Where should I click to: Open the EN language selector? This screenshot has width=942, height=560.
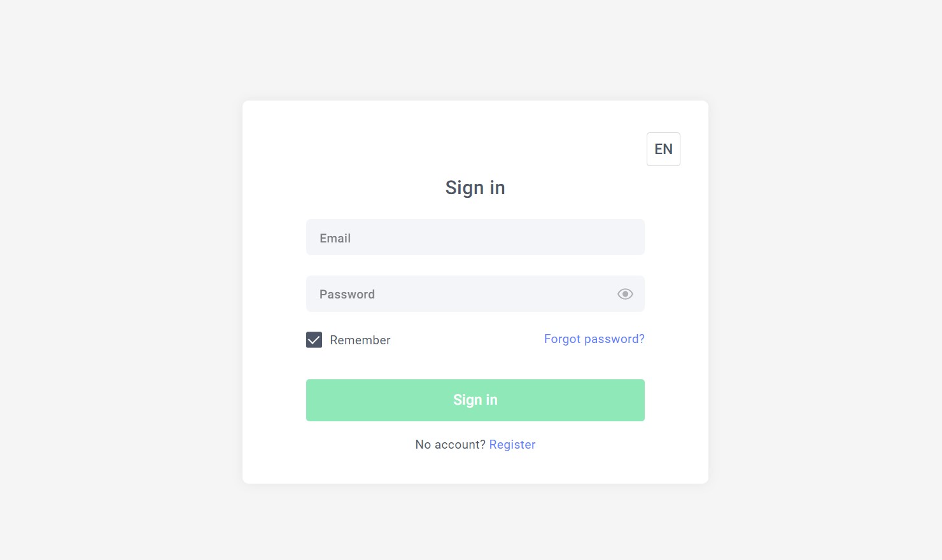[663, 149]
